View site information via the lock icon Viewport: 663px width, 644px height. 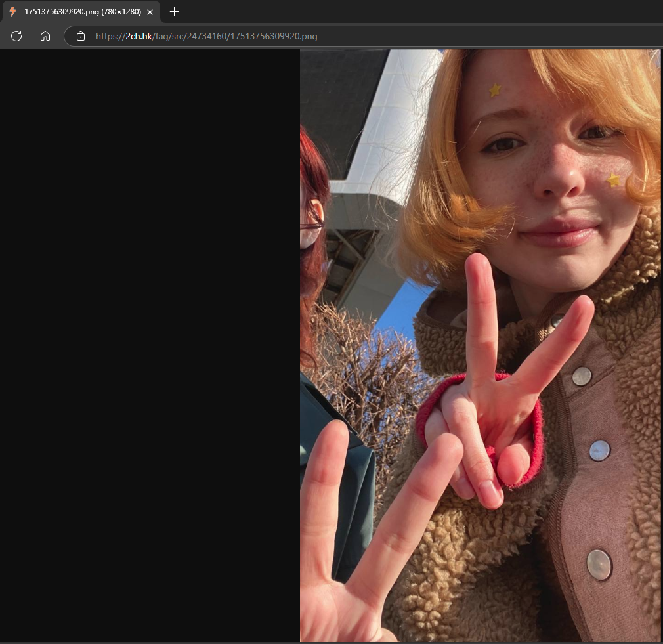81,36
